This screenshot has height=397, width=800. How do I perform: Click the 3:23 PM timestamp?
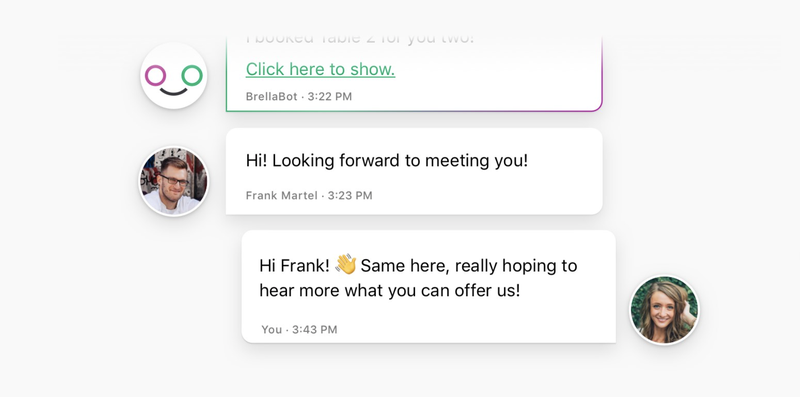click(x=350, y=195)
